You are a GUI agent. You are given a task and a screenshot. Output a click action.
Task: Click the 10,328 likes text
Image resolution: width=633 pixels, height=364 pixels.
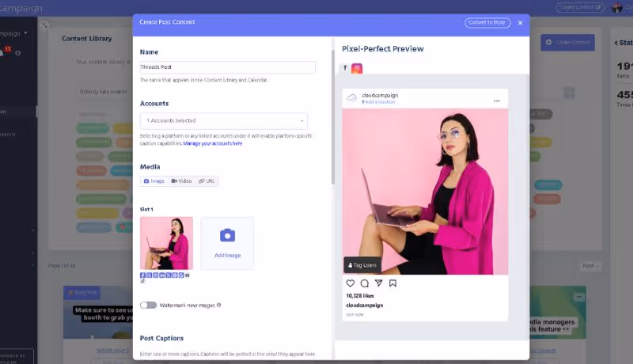click(x=360, y=296)
